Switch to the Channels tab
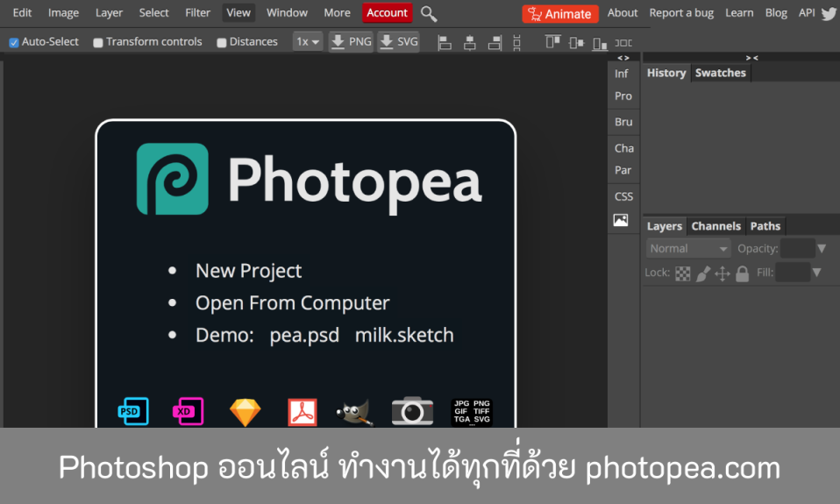840x504 pixels. point(716,226)
